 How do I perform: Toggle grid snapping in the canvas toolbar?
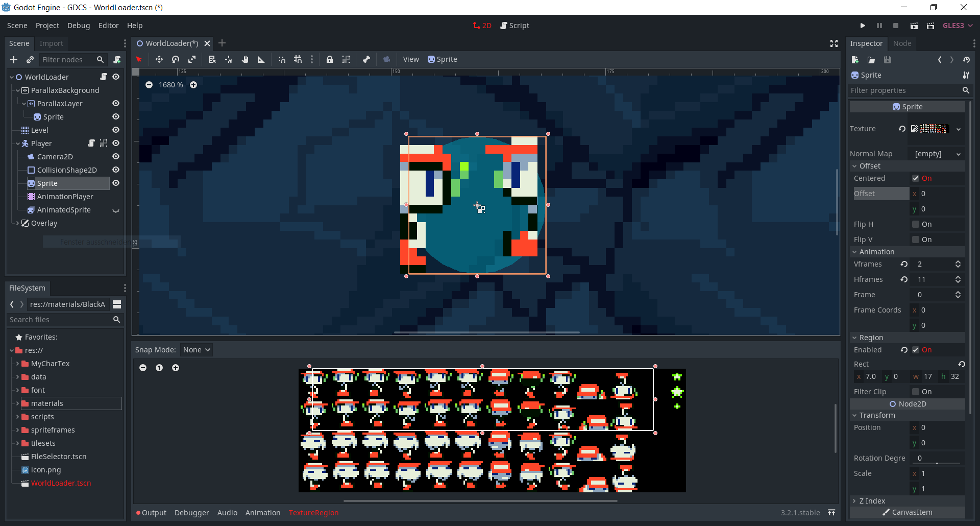click(x=298, y=59)
